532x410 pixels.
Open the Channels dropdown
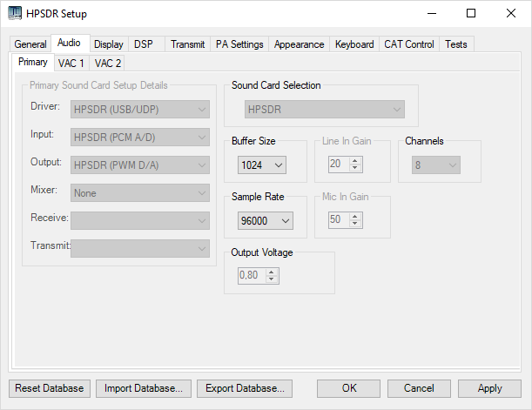pyautogui.click(x=436, y=165)
